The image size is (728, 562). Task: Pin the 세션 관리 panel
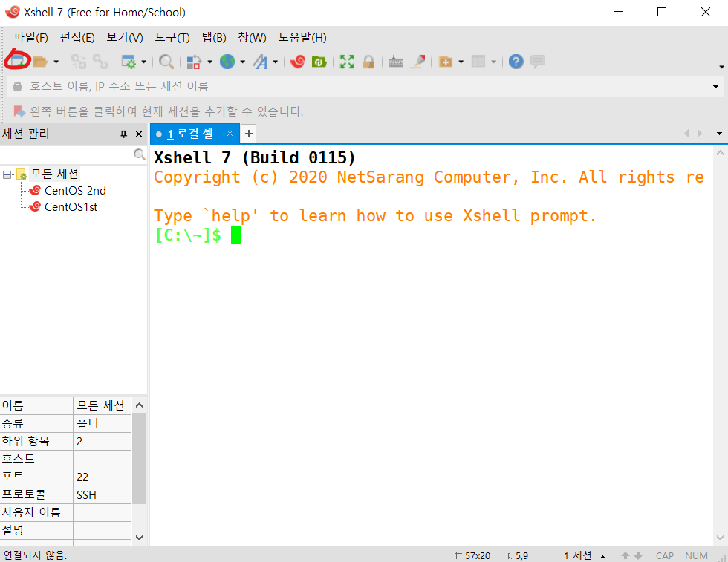coord(123,134)
